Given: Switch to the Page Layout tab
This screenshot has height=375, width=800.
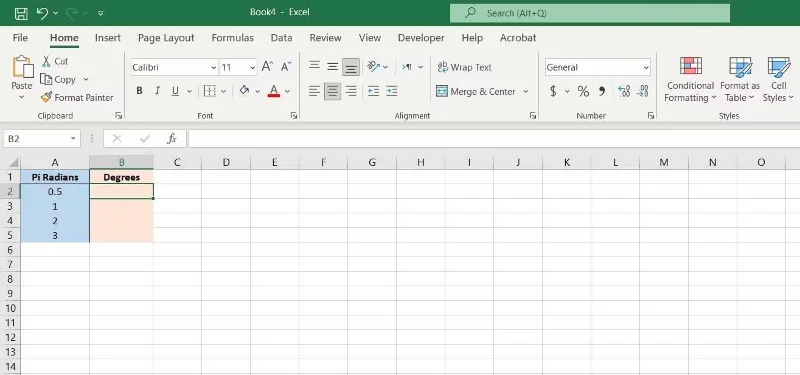Looking at the screenshot, I should [166, 38].
